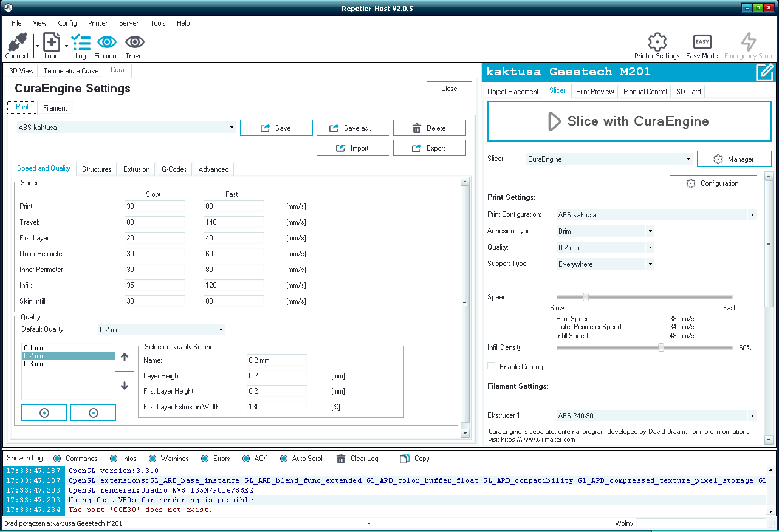Viewport: 779px width, 532px height.
Task: Open Printer Settings gear icon
Action: click(657, 42)
